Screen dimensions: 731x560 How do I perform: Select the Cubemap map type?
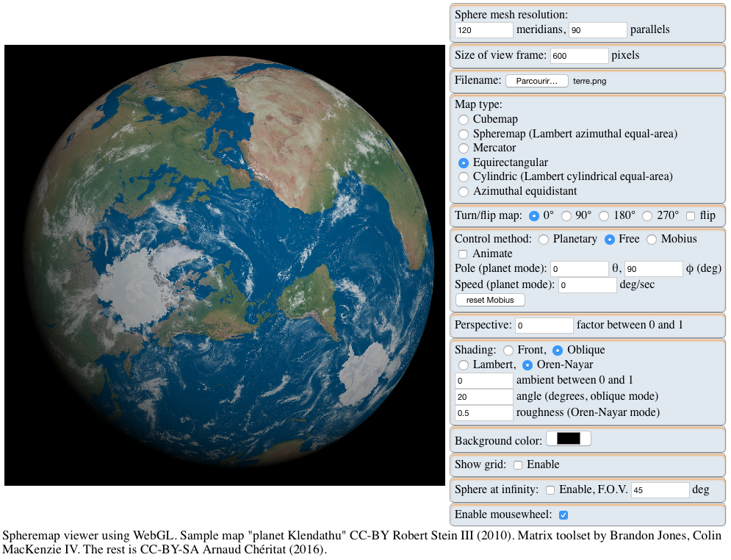pos(464,119)
